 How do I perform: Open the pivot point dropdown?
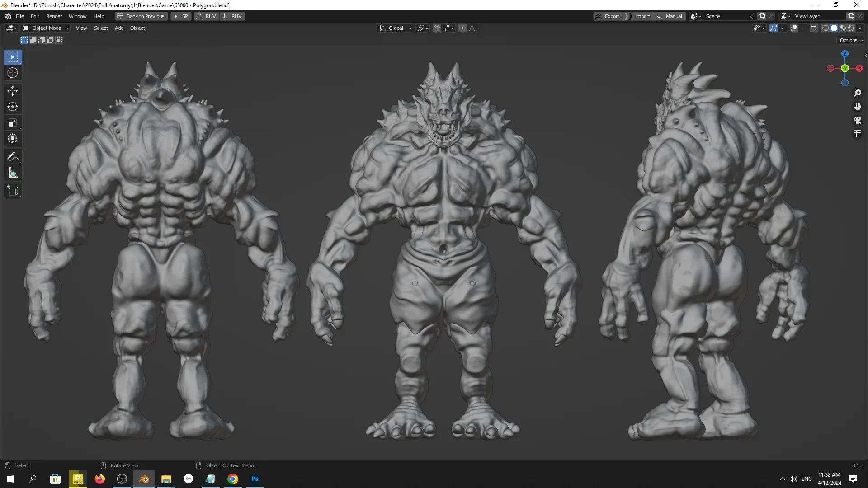click(x=423, y=28)
